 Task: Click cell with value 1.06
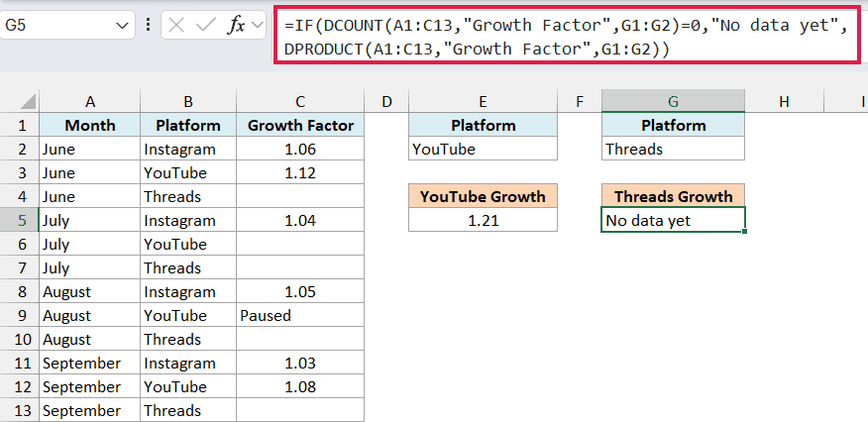coord(300,150)
